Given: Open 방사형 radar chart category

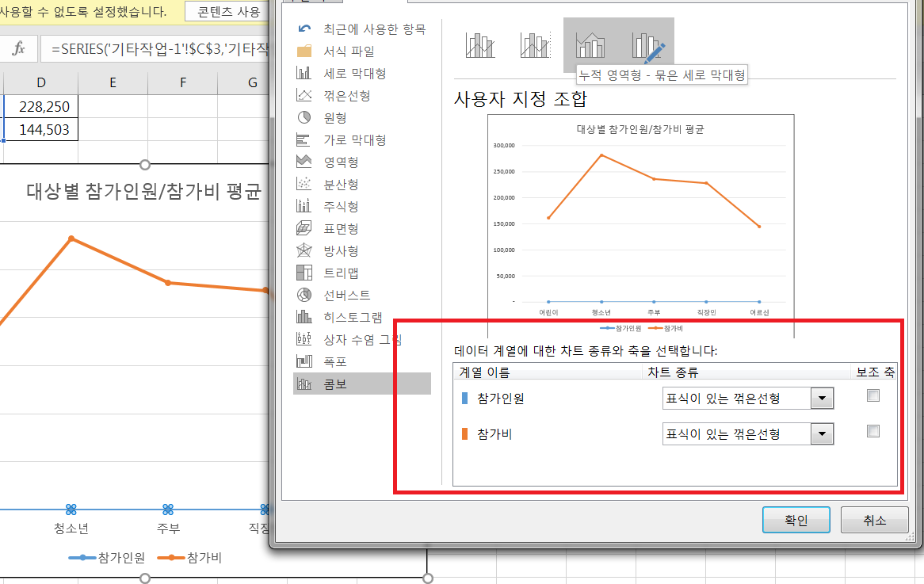Looking at the screenshot, I should (341, 250).
